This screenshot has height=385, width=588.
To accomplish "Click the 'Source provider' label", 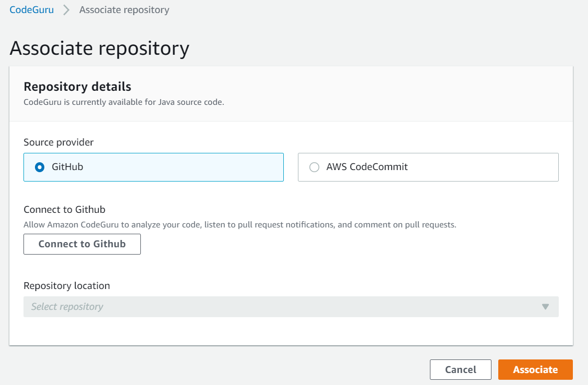I will 58,142.
